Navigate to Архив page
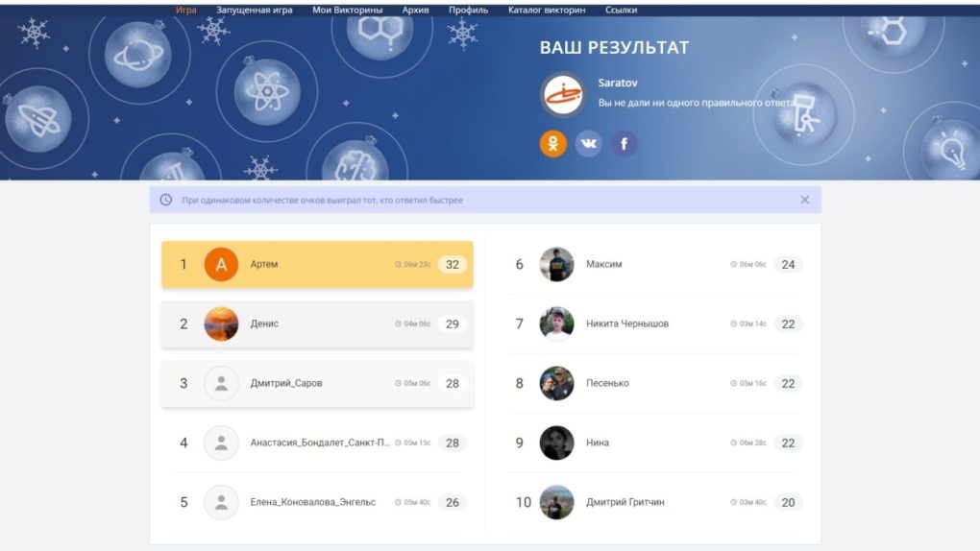 (415, 10)
